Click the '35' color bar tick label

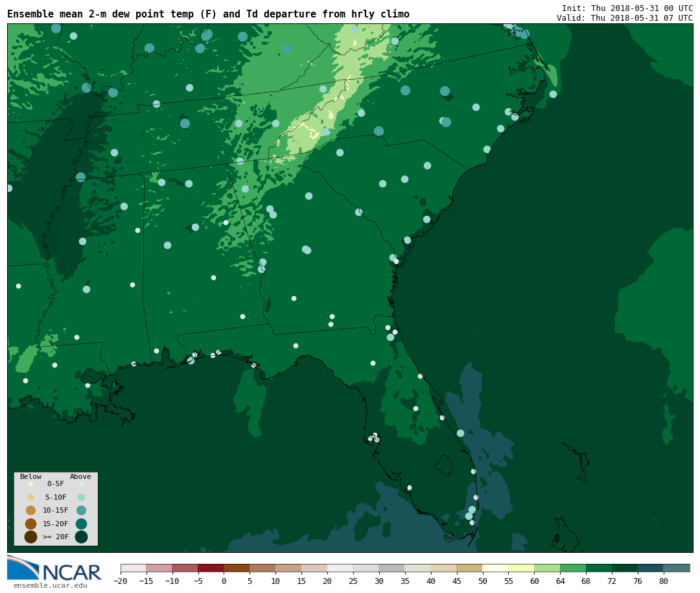405,581
